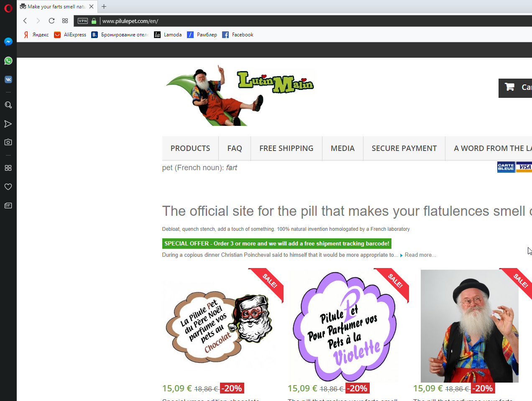Open Speed Dial from the address bar toolbar

[65, 21]
